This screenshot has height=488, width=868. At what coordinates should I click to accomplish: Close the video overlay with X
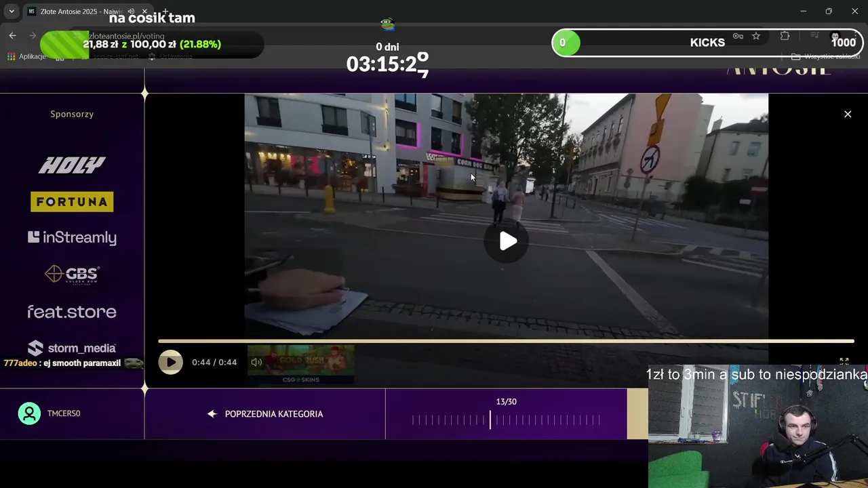click(848, 114)
